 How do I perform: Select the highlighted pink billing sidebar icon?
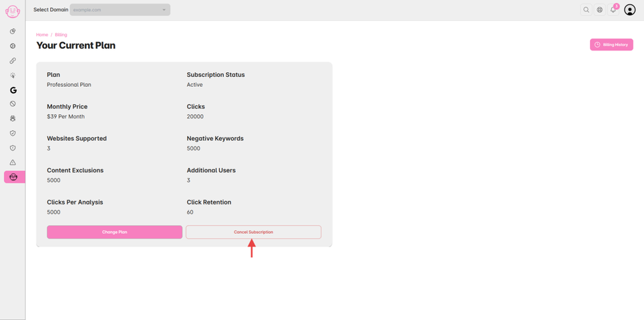tap(13, 177)
